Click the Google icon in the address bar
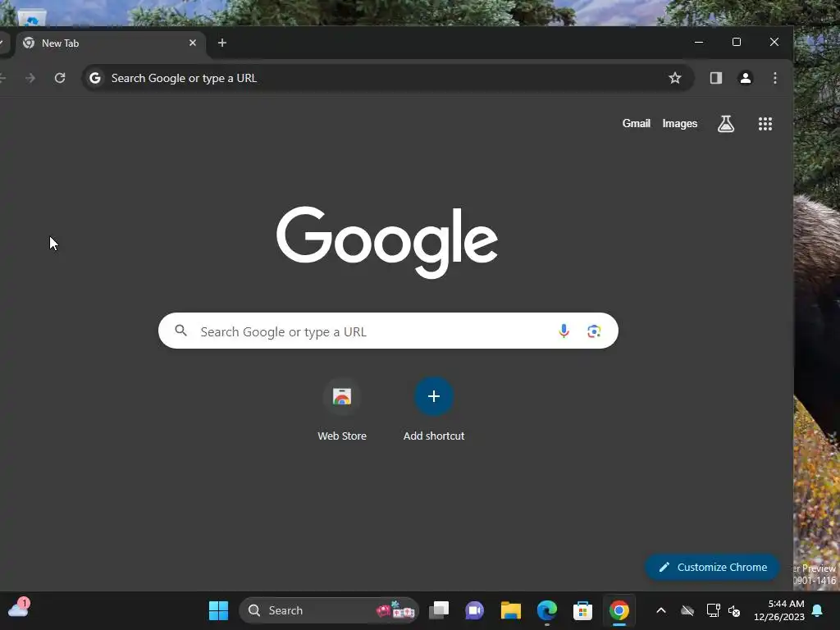The image size is (840, 630). click(x=95, y=78)
